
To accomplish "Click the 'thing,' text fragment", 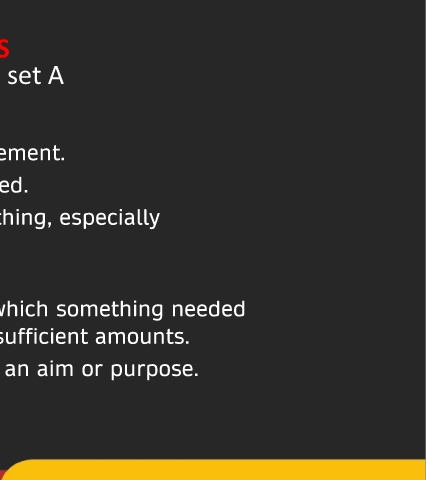I will 26,219.
